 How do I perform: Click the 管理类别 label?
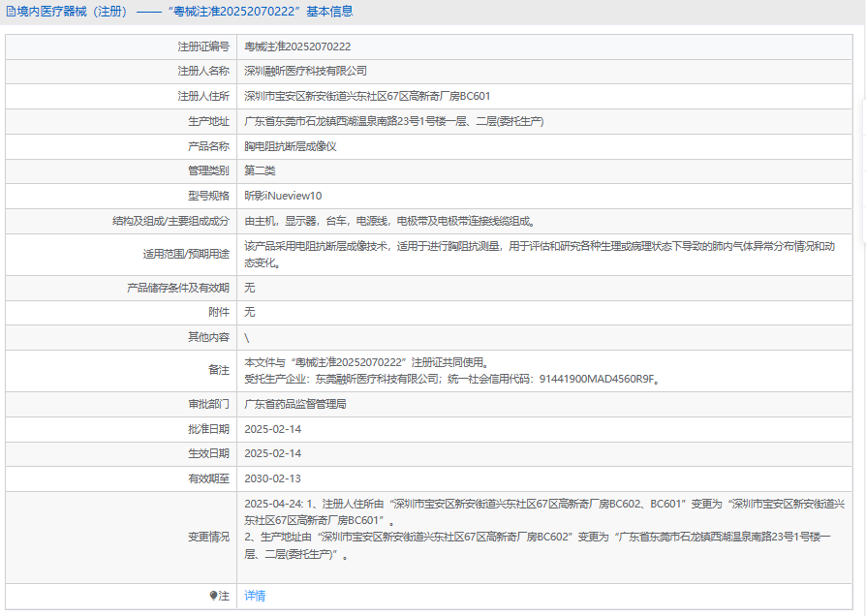208,170
